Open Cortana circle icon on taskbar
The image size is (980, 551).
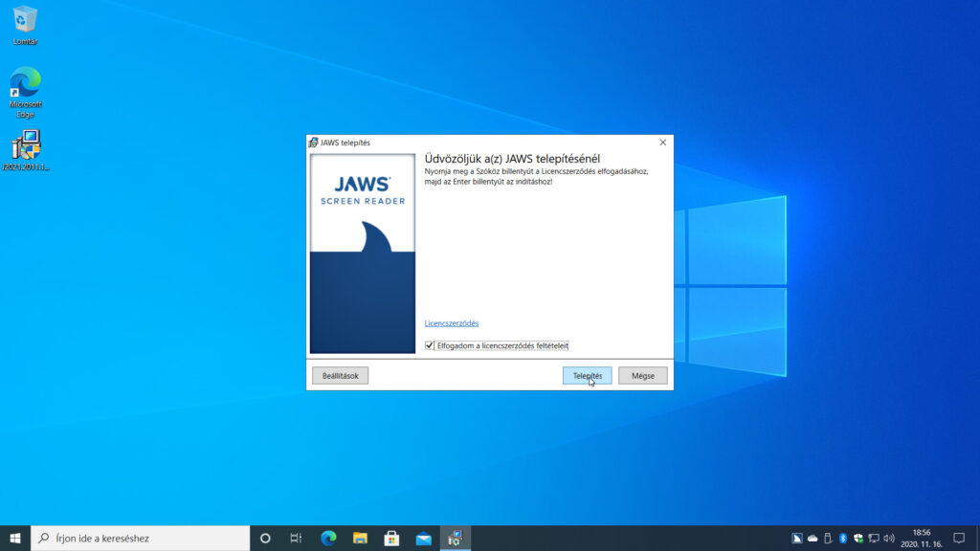click(265, 538)
